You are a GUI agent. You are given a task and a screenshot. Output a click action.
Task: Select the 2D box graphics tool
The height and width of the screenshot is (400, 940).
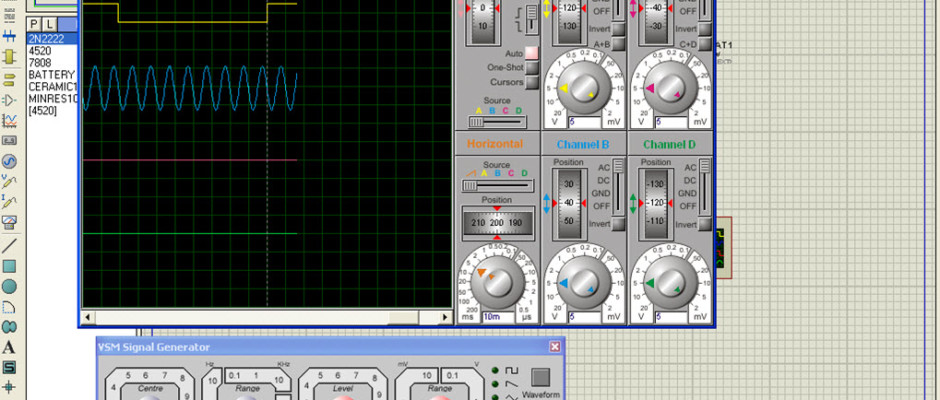click(x=10, y=266)
